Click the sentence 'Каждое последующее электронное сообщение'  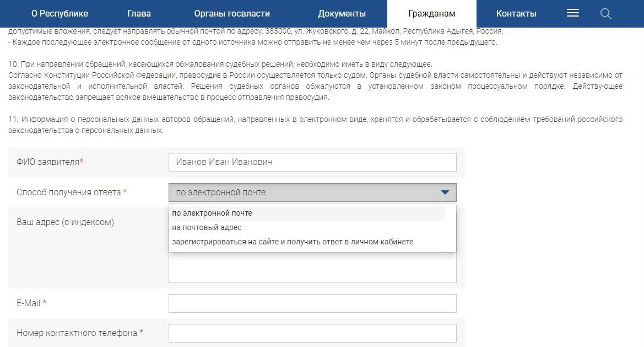(x=253, y=42)
